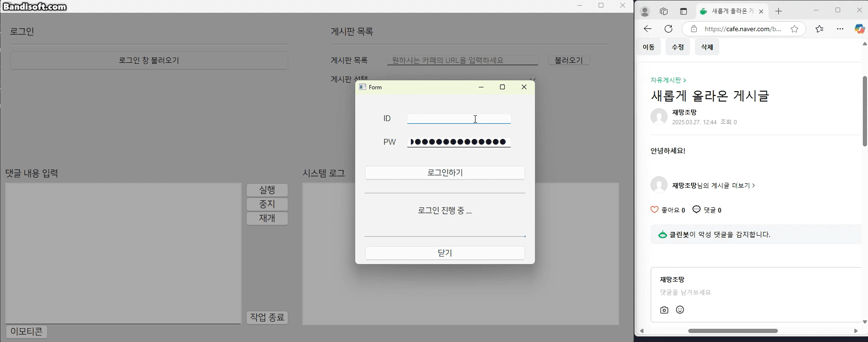Click the 작업 종료 button

[267, 317]
